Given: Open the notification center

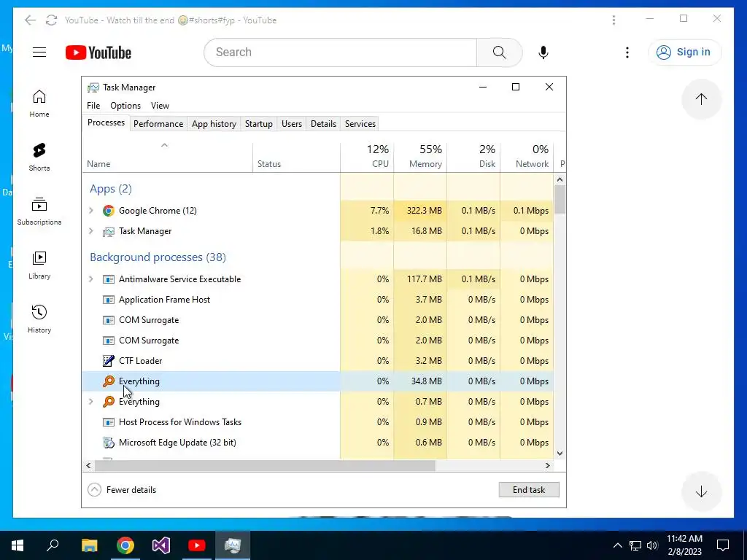Looking at the screenshot, I should coord(723,545).
